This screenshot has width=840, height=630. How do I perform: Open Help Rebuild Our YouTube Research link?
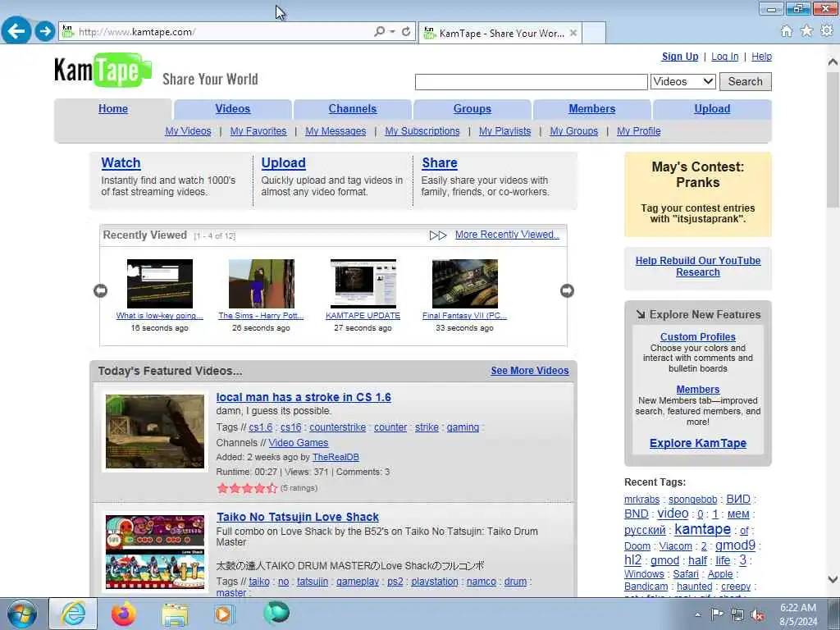(697, 267)
